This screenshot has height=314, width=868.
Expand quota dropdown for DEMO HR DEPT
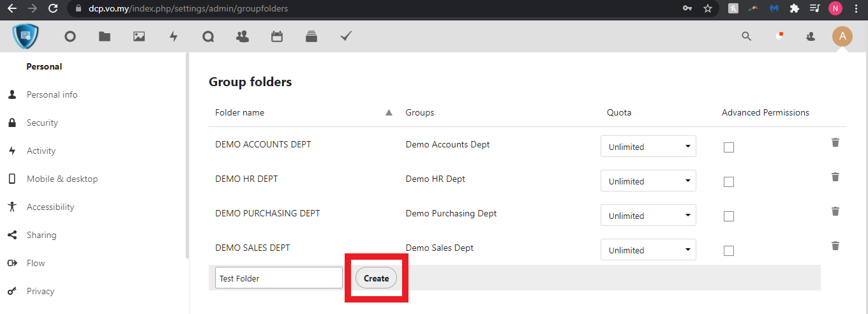click(x=648, y=181)
